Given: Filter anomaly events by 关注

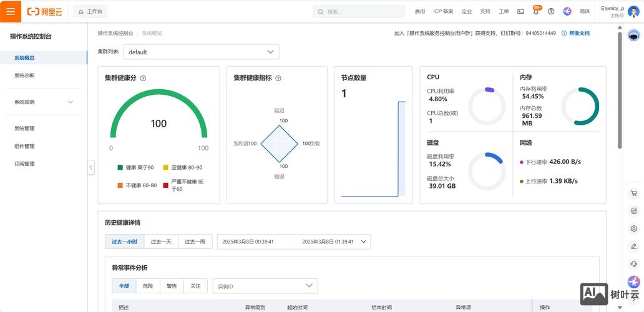Looking at the screenshot, I should coord(195,286).
